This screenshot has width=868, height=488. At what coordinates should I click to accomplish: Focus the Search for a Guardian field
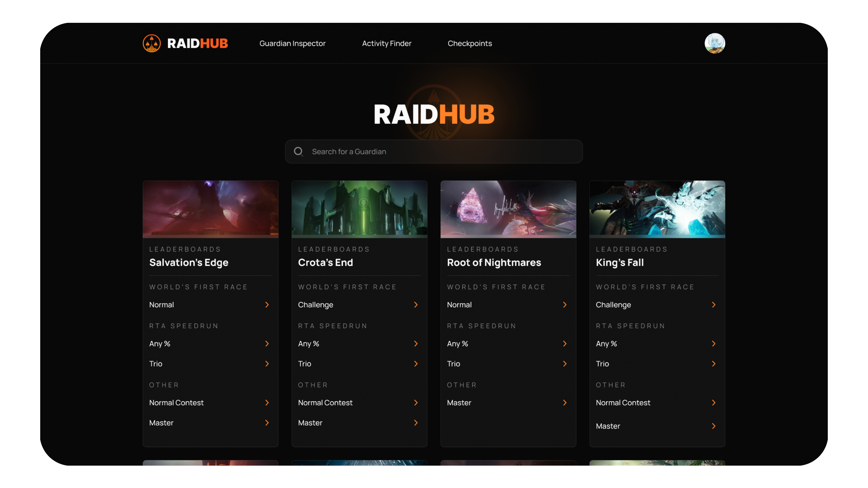[438, 152]
